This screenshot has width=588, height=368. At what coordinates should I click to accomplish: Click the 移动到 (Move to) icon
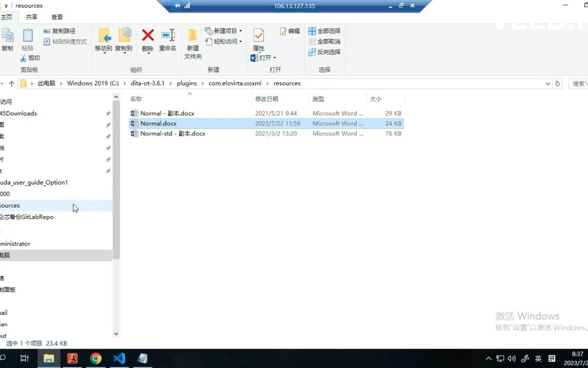click(x=105, y=41)
